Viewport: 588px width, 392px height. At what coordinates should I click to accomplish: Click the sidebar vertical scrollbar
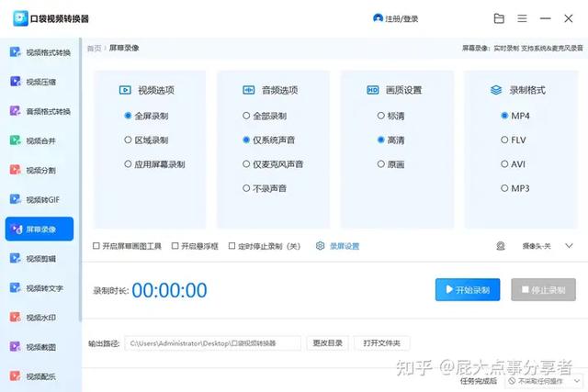click(x=80, y=180)
